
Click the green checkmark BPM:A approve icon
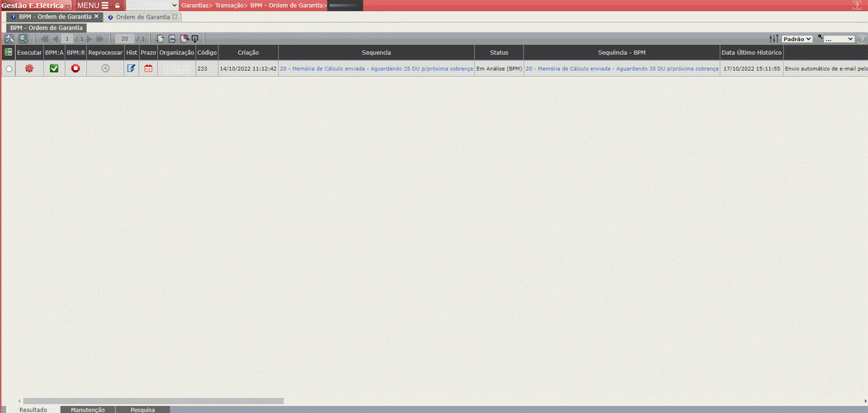[x=54, y=69]
